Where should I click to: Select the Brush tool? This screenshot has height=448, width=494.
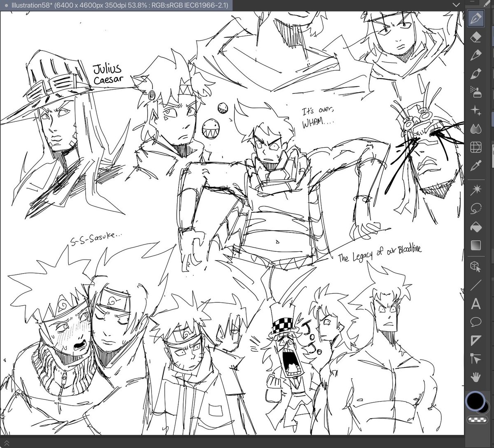coord(476,74)
